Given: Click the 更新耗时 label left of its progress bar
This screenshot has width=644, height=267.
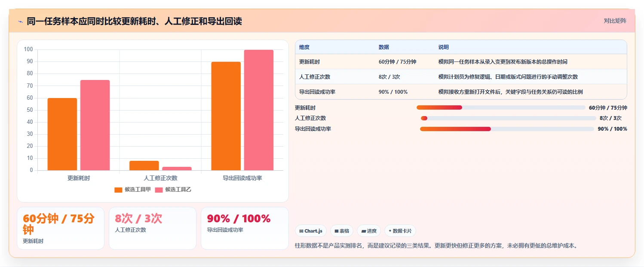Looking at the screenshot, I should (305, 107).
